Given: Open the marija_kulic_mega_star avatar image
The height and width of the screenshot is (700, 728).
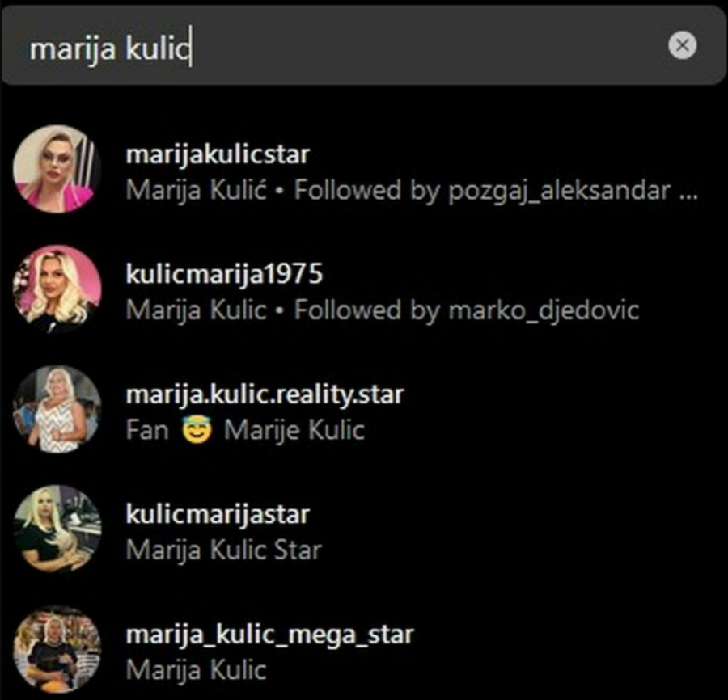Looking at the screenshot, I should coord(57,649).
